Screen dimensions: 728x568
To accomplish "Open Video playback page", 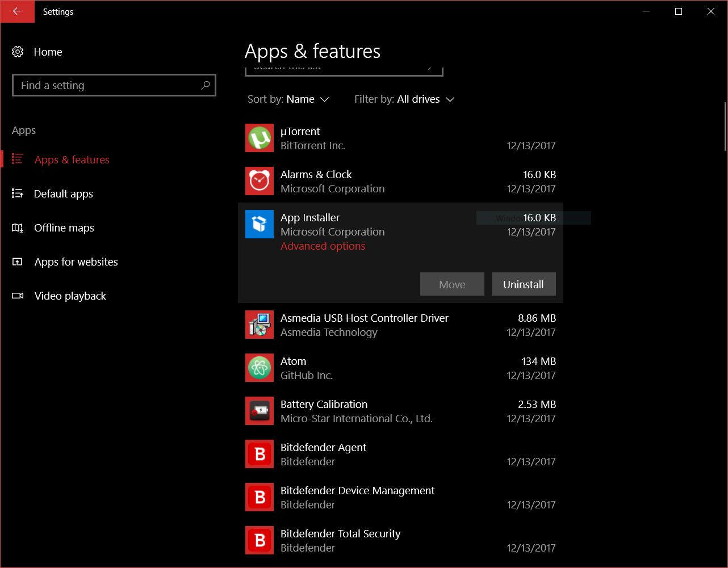I will point(70,296).
